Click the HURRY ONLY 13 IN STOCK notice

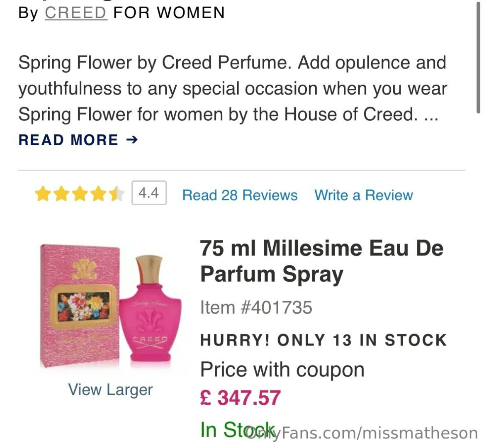[x=323, y=340]
